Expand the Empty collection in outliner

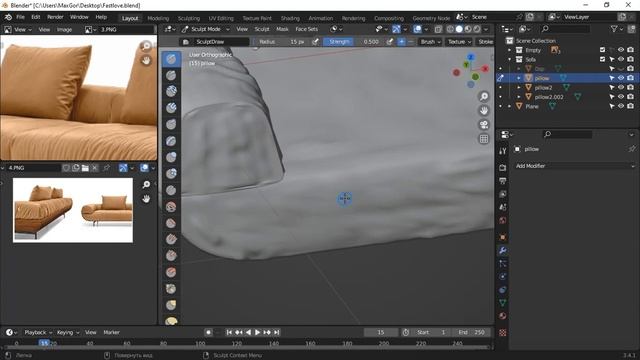(x=509, y=50)
